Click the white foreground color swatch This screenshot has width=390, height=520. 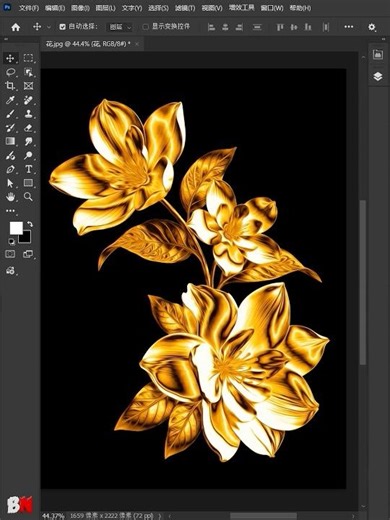pyautogui.click(x=16, y=228)
